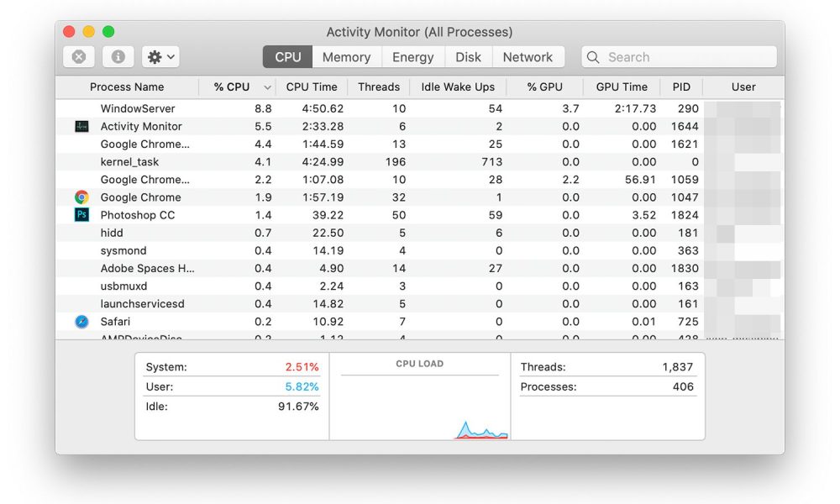840x504 pixels.
Task: Sort by Process Name column header
Action: (x=127, y=87)
